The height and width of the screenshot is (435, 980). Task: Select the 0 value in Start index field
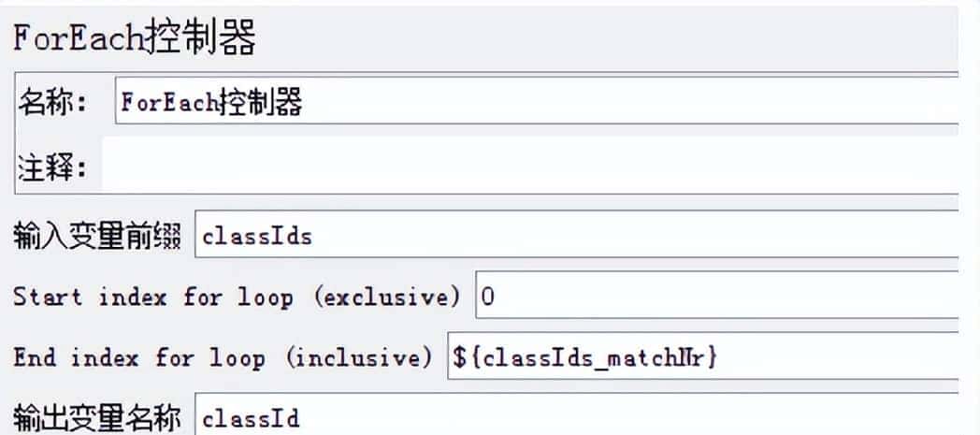pos(487,297)
